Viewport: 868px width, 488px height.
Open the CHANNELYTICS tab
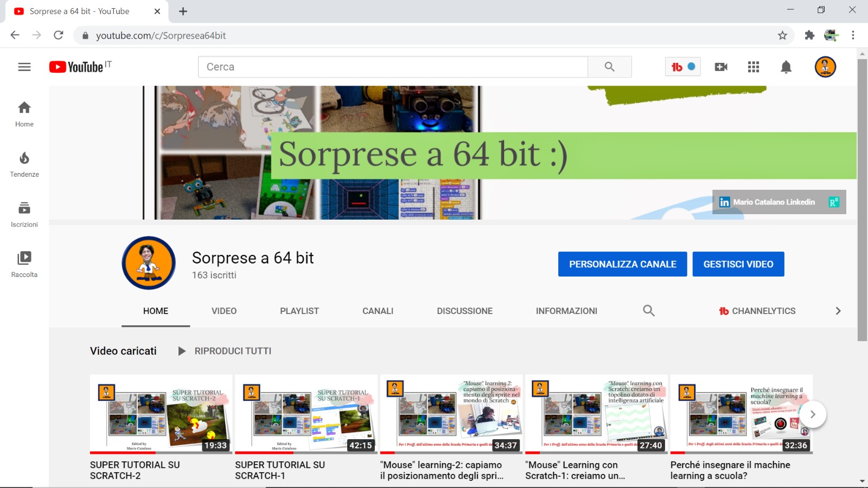click(x=757, y=311)
